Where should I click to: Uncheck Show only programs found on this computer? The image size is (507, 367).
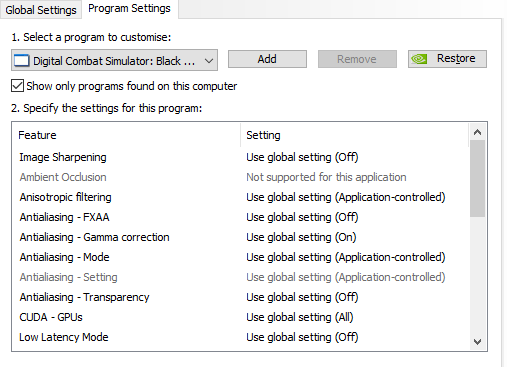coord(17,86)
